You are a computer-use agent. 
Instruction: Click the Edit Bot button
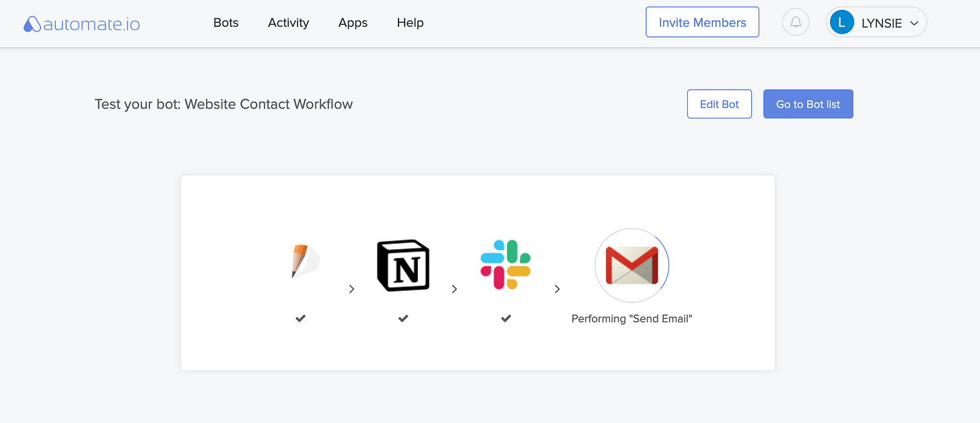click(720, 104)
